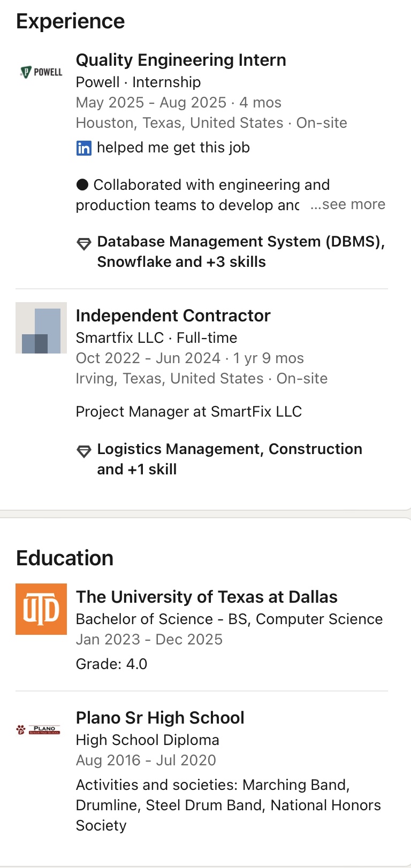Screen dimensions: 411x868
Task: Click Bachelor of Science Computer Science degree line
Action: 229,619
